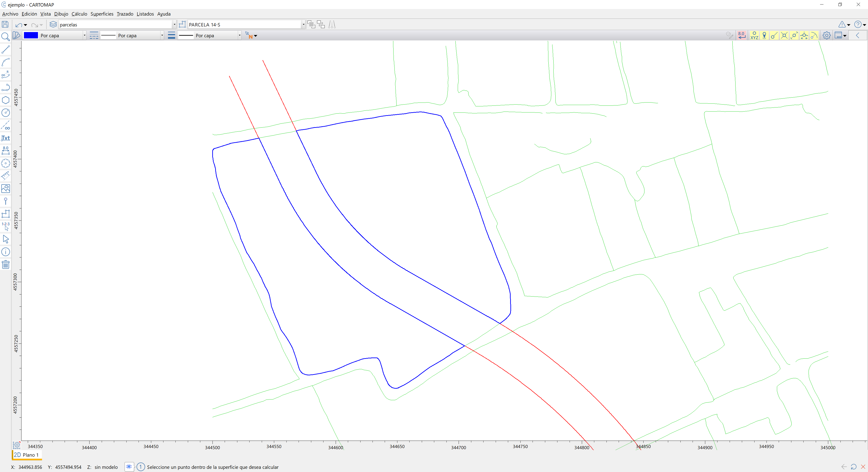
Task: Select the Txt text tool
Action: pos(5,138)
